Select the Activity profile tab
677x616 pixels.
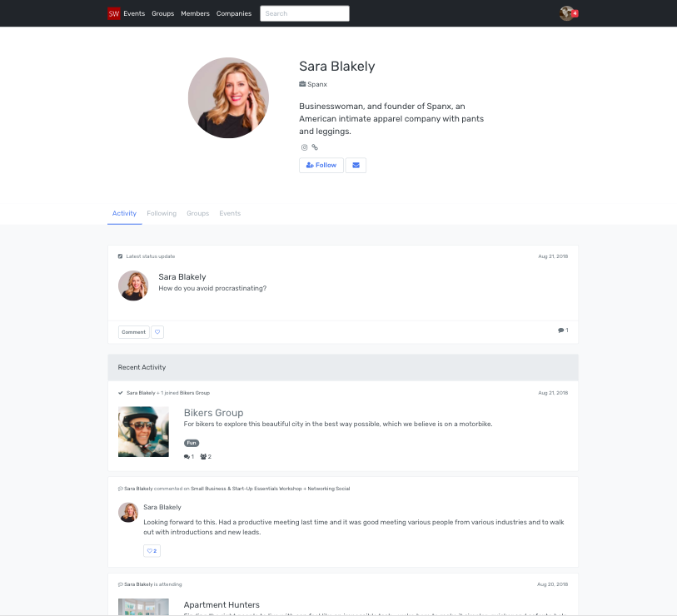[124, 213]
